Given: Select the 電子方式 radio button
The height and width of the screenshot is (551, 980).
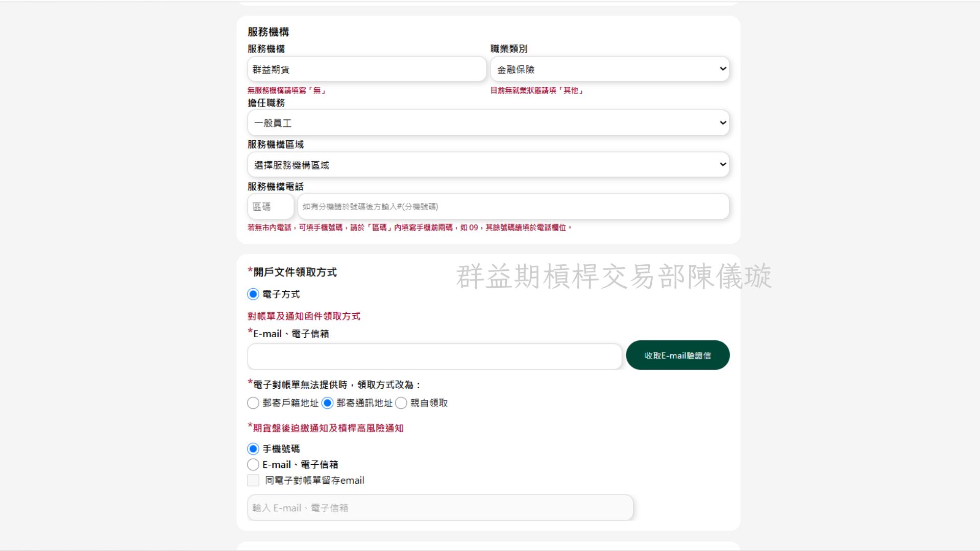Looking at the screenshot, I should (253, 294).
